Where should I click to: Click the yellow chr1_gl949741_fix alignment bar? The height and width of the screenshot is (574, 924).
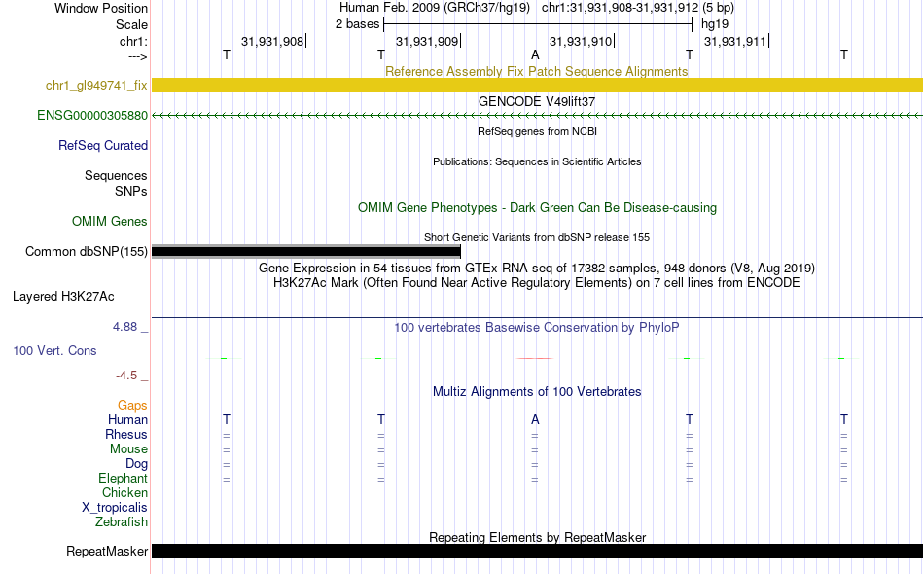coord(537,85)
